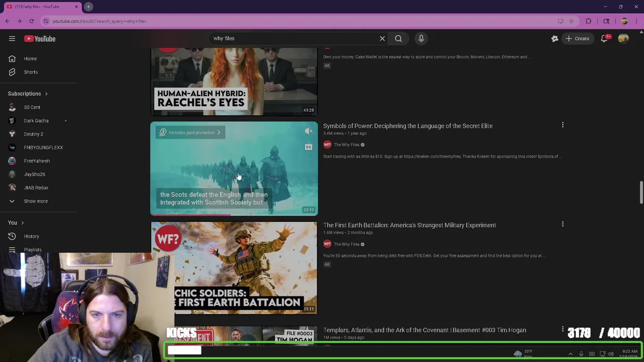644x362 pixels.
Task: Open the YouTube guide hamburger menu
Action: pyautogui.click(x=12, y=39)
